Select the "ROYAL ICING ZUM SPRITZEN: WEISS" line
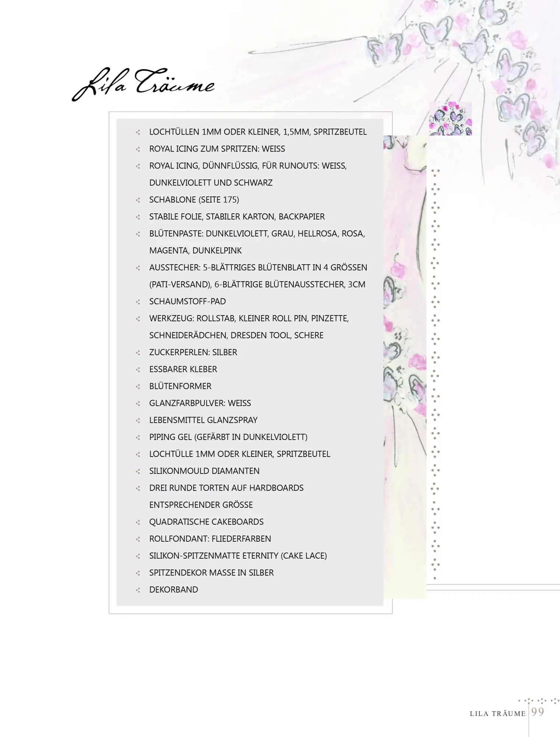Image resolution: width=560 pixels, height=737 pixels. pos(217,149)
